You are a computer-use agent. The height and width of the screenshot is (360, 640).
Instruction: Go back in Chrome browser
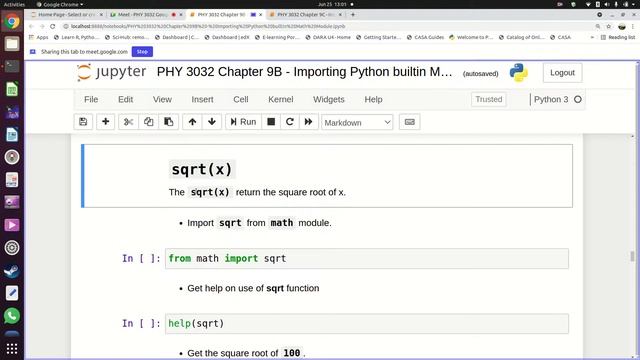click(x=31, y=26)
